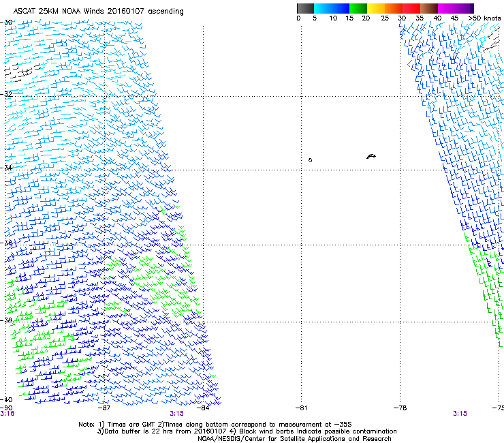
Task: Click the '-38' latitude label
Action: coord(6,320)
